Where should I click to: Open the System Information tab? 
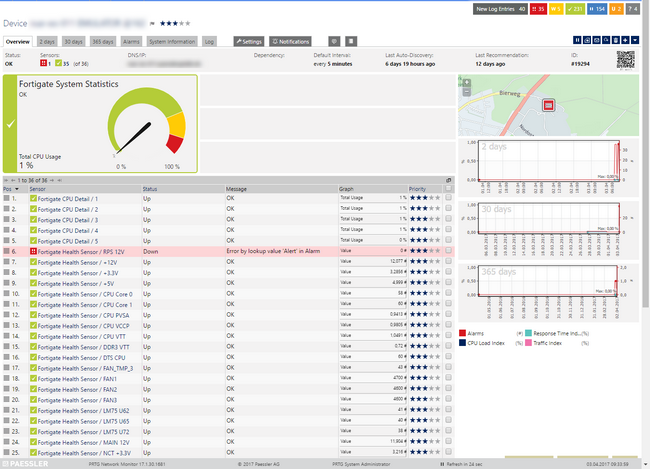click(172, 41)
